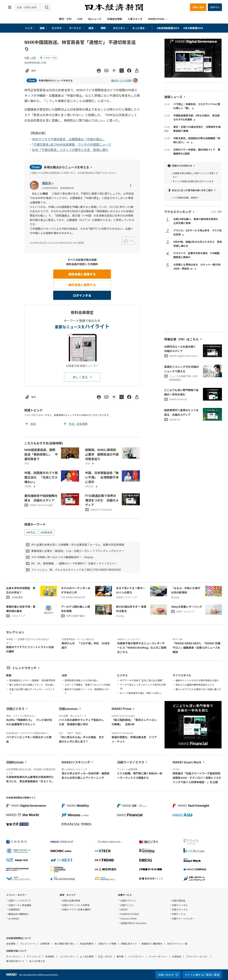
Task: Open the アクセスランキング section header link
Action: click(179, 211)
